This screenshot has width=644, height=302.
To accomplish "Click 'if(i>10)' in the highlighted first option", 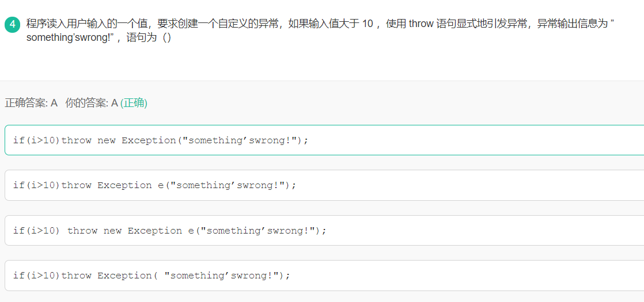I will [36, 140].
